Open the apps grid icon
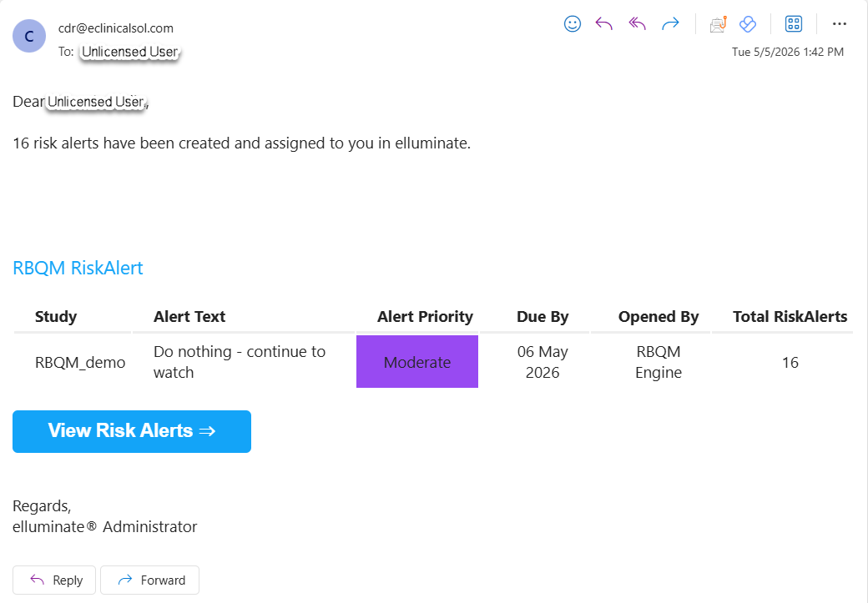 coord(794,24)
